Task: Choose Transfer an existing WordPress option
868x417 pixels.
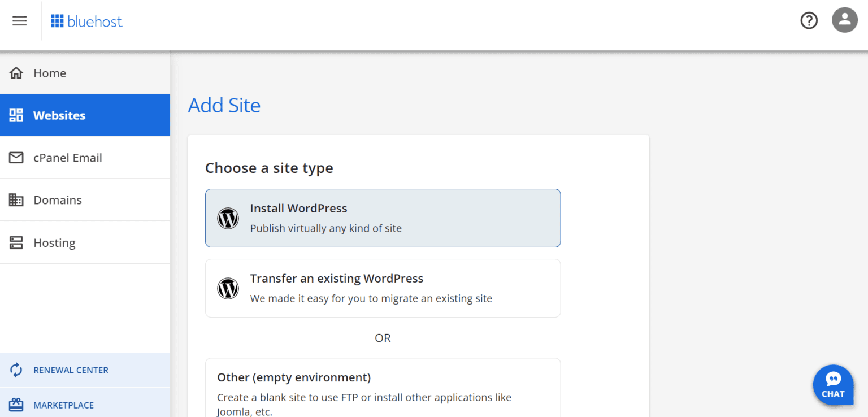Action: click(x=383, y=288)
